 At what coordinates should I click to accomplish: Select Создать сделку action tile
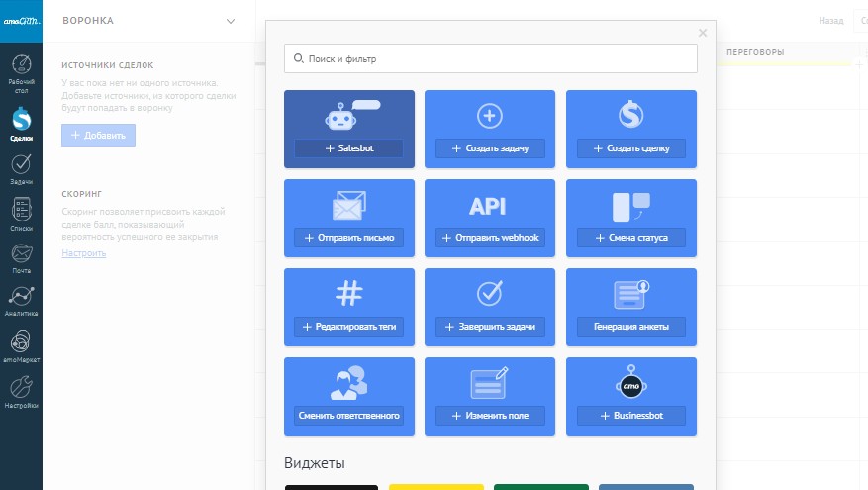pos(630,148)
